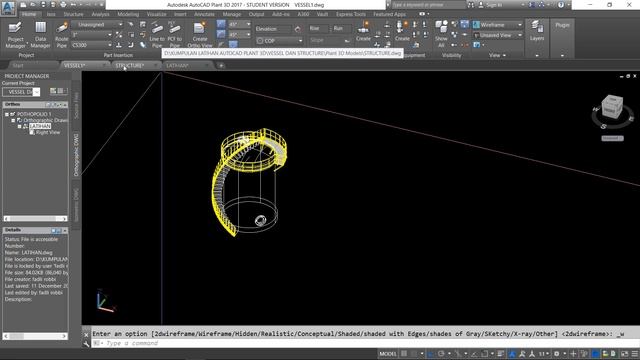Toggle clean screen icon in status bar
Image resolution: width=640 pixels, height=360 pixels.
click(625, 353)
